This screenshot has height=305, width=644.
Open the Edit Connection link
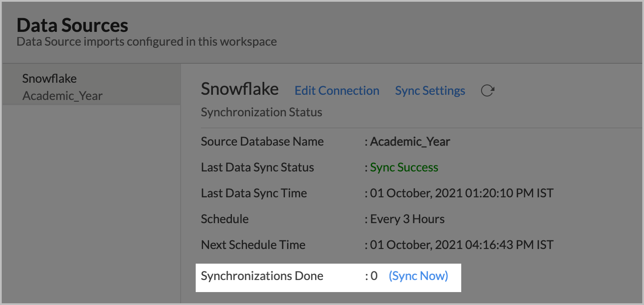tap(337, 90)
